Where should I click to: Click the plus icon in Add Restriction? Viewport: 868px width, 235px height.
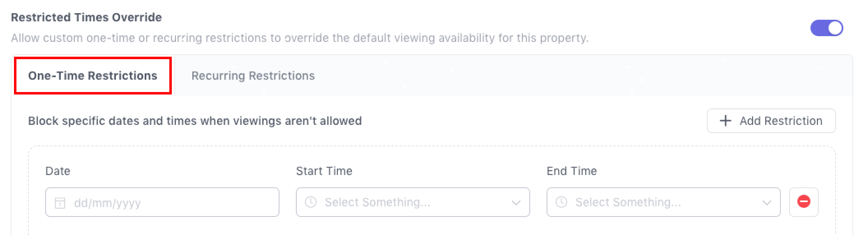(725, 121)
